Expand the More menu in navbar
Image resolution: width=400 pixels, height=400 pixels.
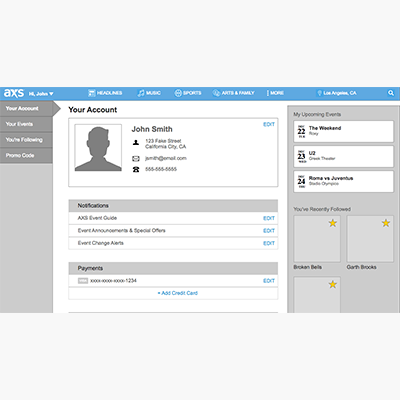point(275,93)
